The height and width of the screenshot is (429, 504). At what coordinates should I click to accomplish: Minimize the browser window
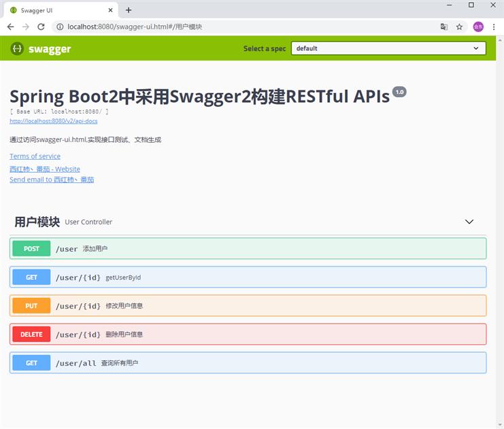[450, 5]
